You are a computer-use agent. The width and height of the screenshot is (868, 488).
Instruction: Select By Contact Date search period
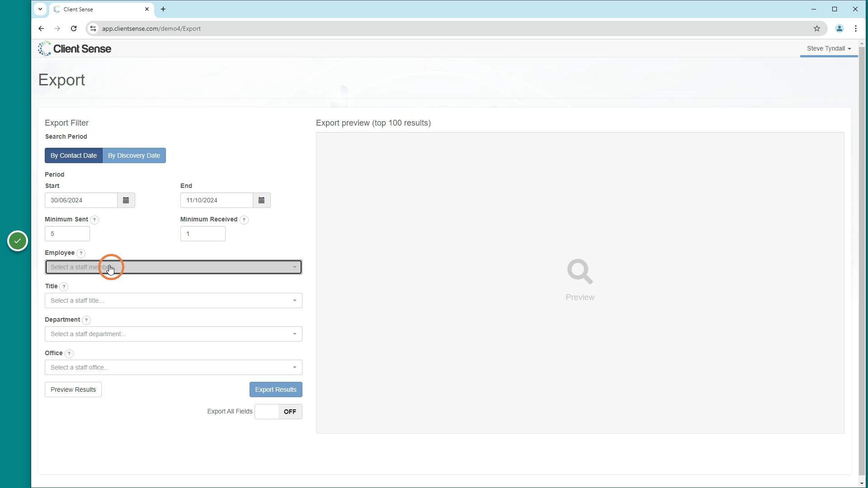(74, 155)
